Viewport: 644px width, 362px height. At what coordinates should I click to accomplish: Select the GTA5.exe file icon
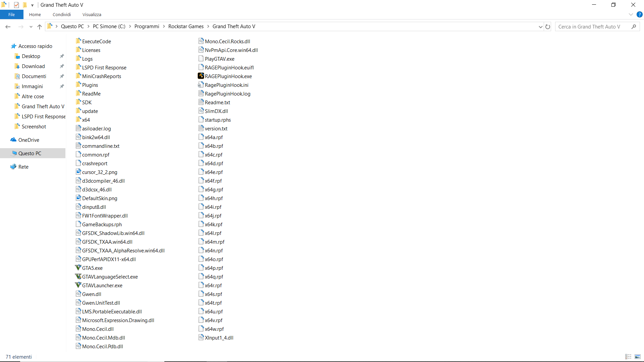(78, 268)
